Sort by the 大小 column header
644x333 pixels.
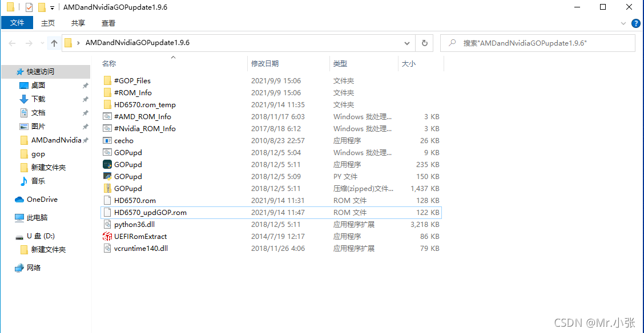(x=409, y=64)
